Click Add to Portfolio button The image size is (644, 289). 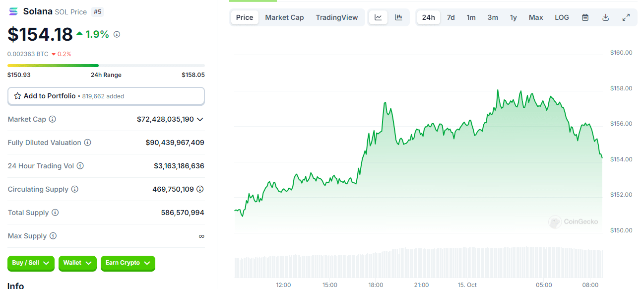(x=106, y=96)
